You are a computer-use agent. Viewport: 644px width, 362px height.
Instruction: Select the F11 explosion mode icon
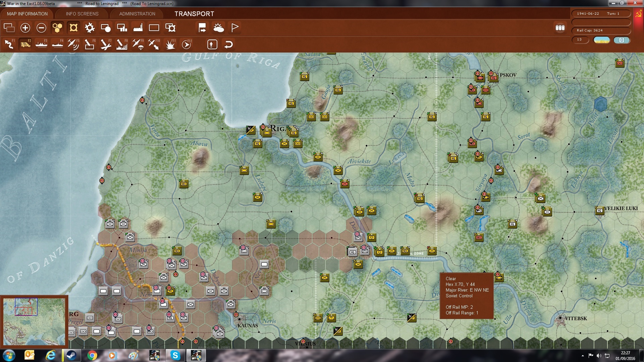coord(170,44)
